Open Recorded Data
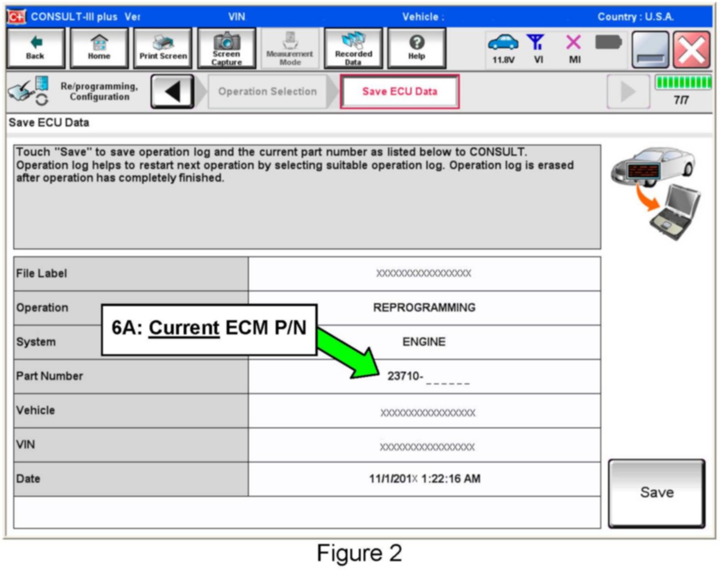 (353, 48)
